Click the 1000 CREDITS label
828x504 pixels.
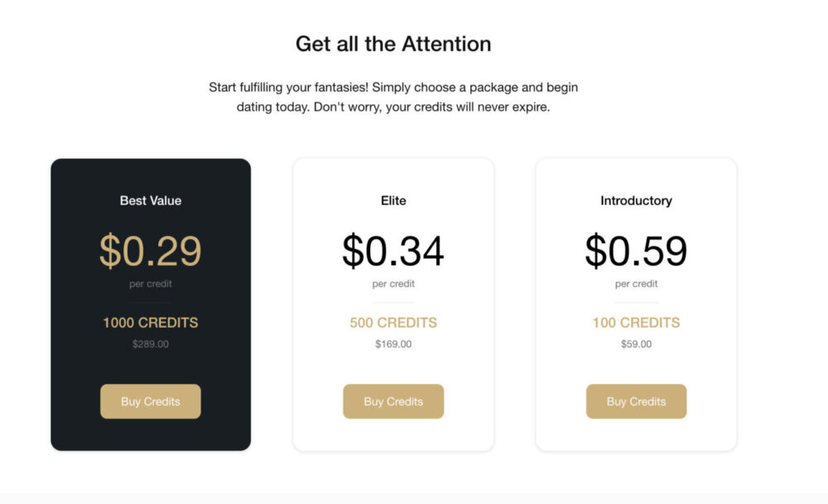pyautogui.click(x=150, y=323)
